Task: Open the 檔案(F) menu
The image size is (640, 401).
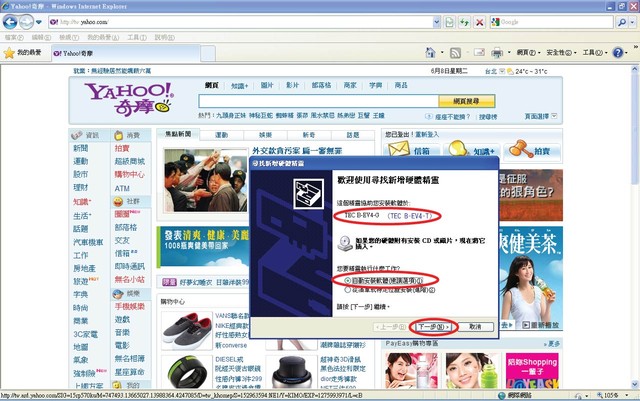Action: pyautogui.click(x=14, y=38)
